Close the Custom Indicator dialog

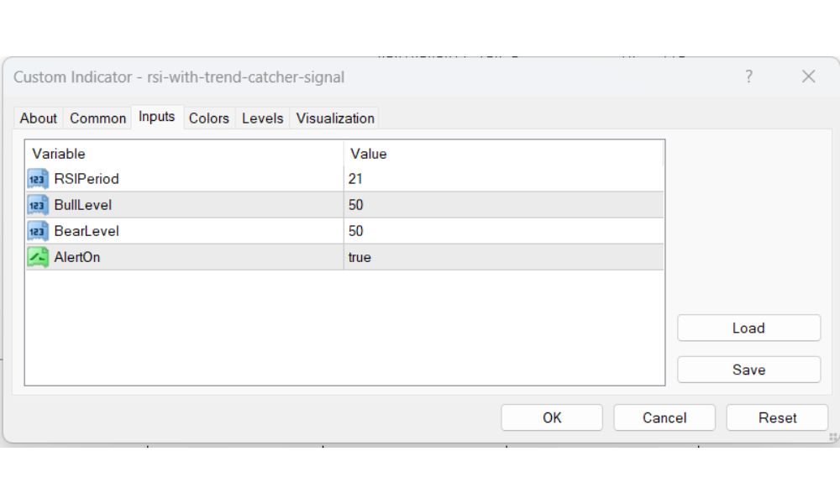click(808, 77)
